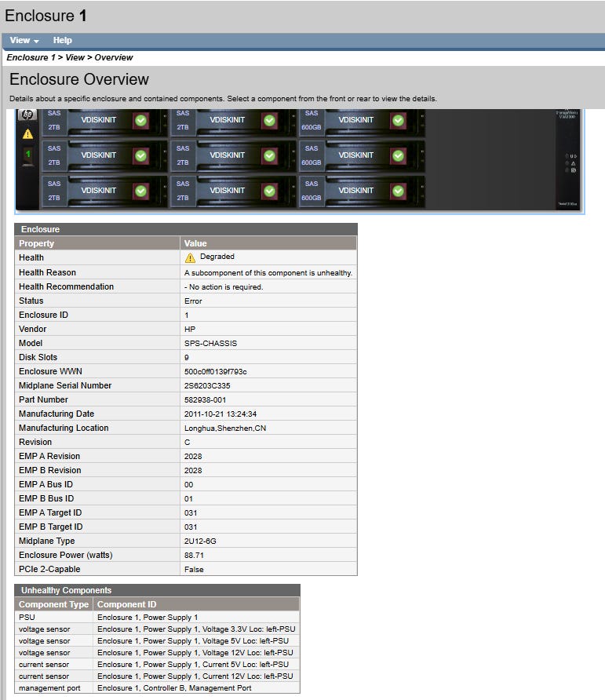The height and width of the screenshot is (700, 605).
Task: Select the Current 5V Loc: left-PSU row
Action: (x=157, y=665)
